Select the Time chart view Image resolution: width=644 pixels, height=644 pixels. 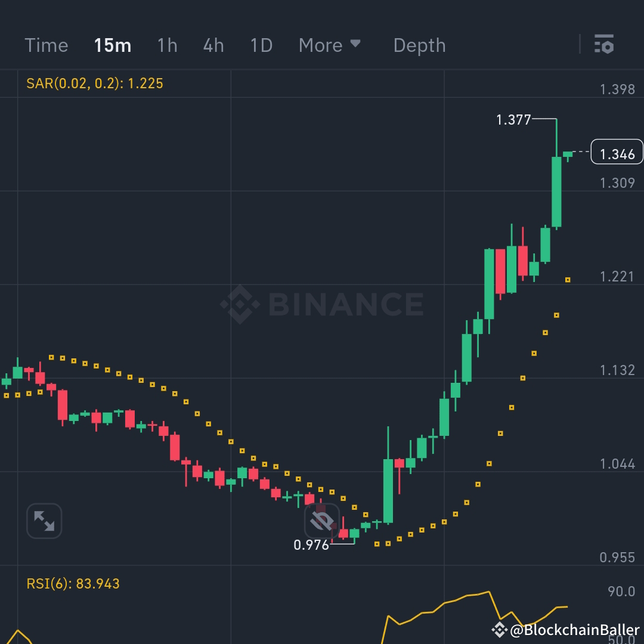pos(47,45)
